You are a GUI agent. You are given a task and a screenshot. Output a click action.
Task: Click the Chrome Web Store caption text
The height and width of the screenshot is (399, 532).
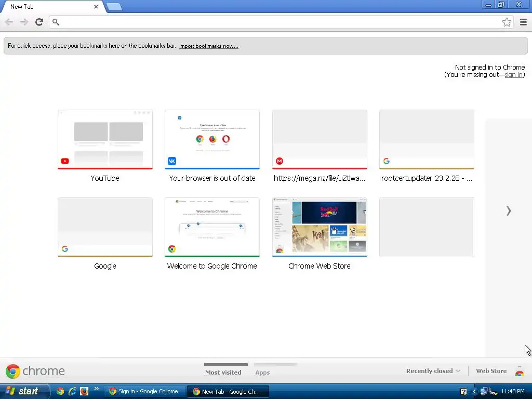pyautogui.click(x=320, y=266)
